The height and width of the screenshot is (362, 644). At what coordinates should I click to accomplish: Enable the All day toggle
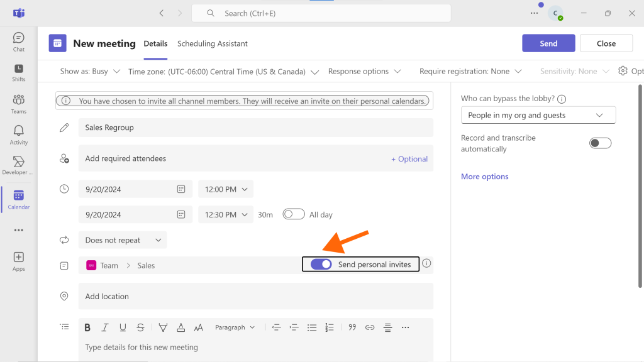pyautogui.click(x=294, y=214)
